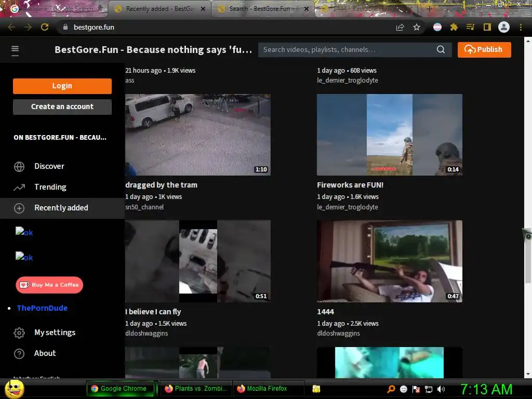This screenshot has width=532, height=399.
Task: Switch to Search - BestGore.Fun tab
Action: click(262, 9)
